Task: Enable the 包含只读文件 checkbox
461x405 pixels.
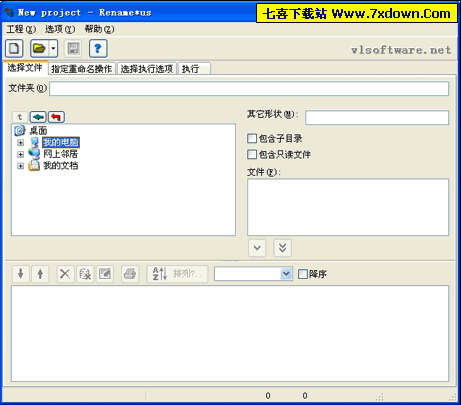Action: 252,154
